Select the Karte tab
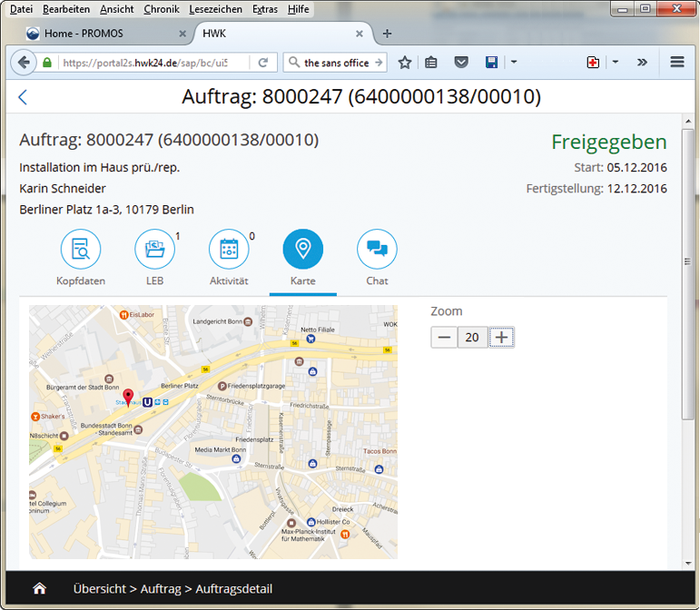 click(x=303, y=257)
